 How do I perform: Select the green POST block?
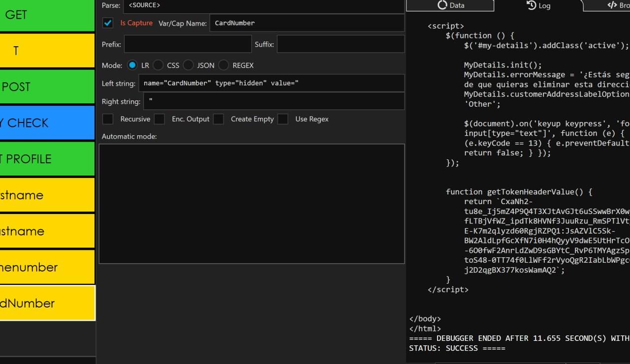[x=47, y=87]
